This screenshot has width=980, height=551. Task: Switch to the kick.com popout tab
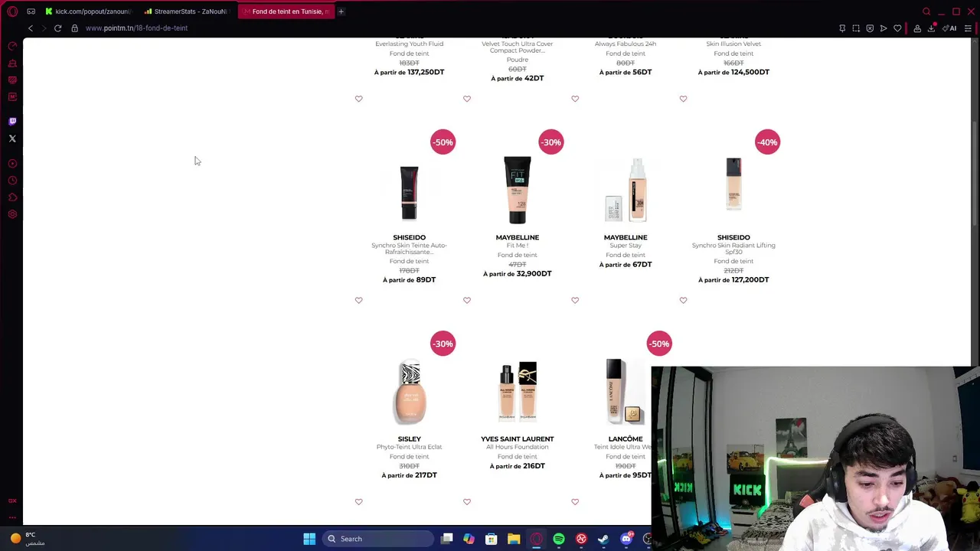pyautogui.click(x=88, y=11)
